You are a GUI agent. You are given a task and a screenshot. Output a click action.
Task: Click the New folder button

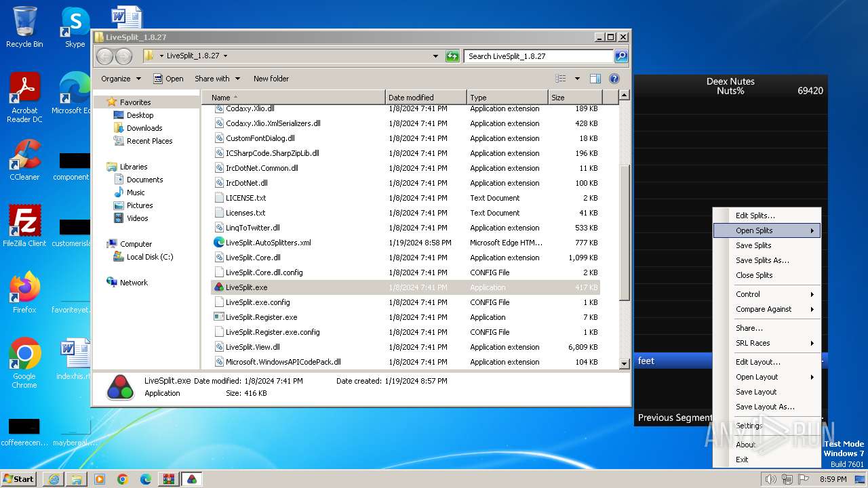[271, 79]
